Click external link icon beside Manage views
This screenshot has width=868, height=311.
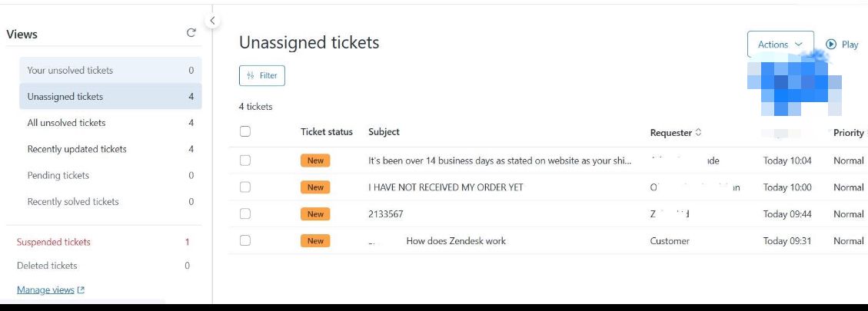tap(81, 289)
